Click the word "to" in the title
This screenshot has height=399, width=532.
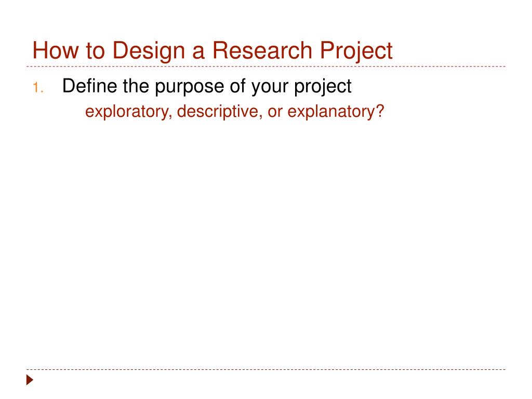[96, 51]
